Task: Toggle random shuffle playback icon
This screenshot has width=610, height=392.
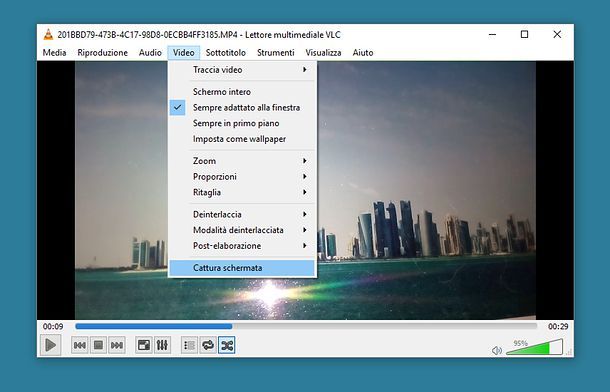Action: pyautogui.click(x=227, y=345)
